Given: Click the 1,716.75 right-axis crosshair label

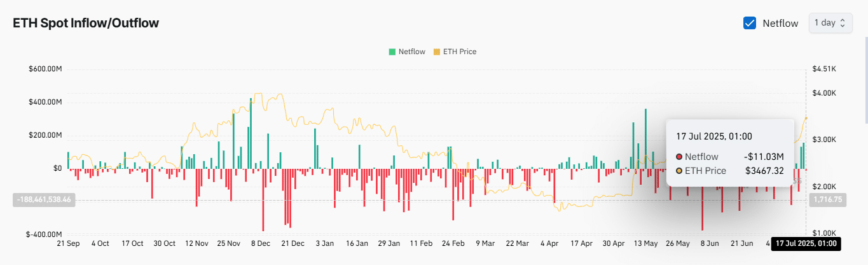Looking at the screenshot, I should click(x=827, y=199).
